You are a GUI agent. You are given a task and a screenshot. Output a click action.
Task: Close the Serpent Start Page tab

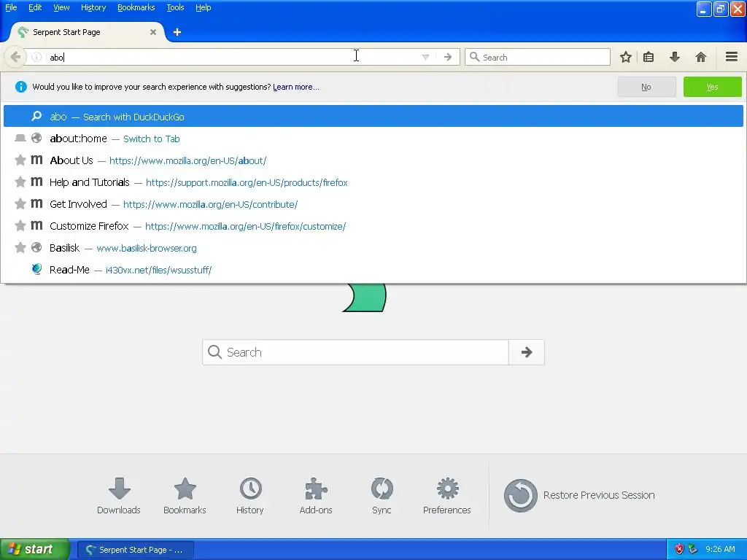[x=153, y=32]
